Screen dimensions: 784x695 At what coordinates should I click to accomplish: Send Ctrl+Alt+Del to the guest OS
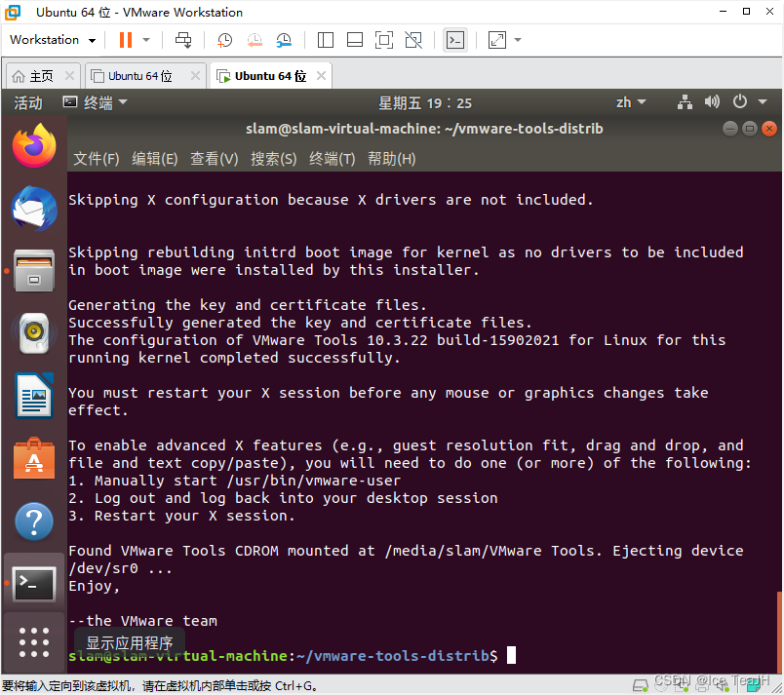[x=183, y=40]
